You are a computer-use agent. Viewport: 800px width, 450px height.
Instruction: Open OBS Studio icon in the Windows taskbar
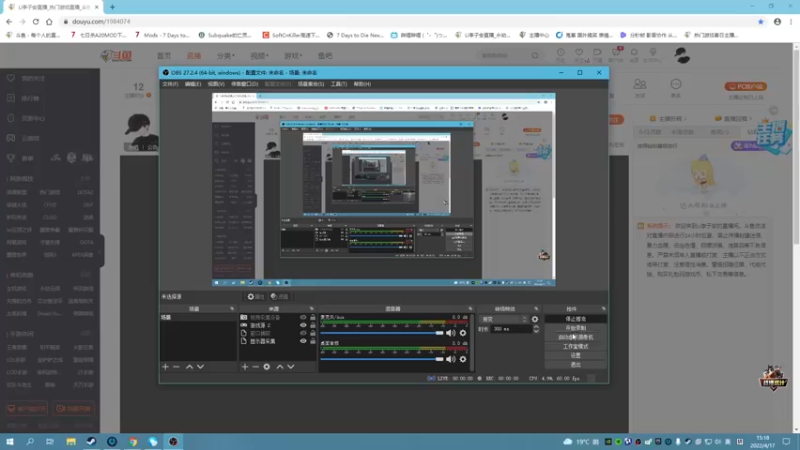pyautogui.click(x=173, y=442)
